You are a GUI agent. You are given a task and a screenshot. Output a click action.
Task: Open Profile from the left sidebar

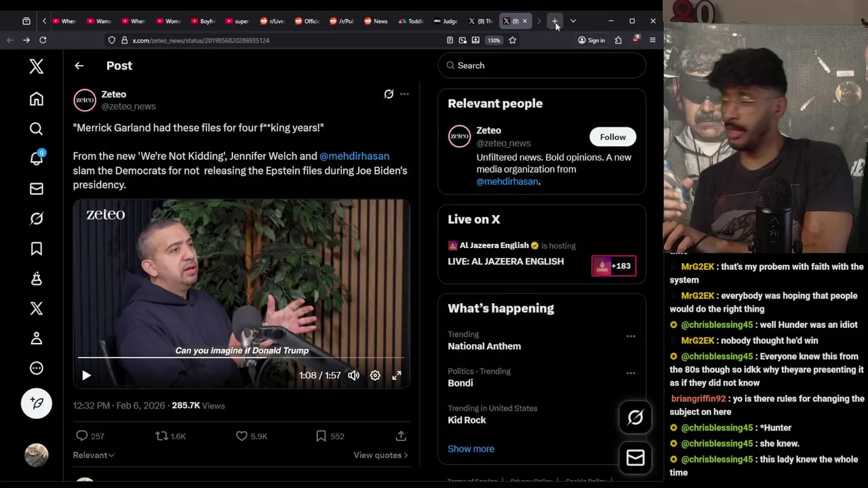click(37, 338)
